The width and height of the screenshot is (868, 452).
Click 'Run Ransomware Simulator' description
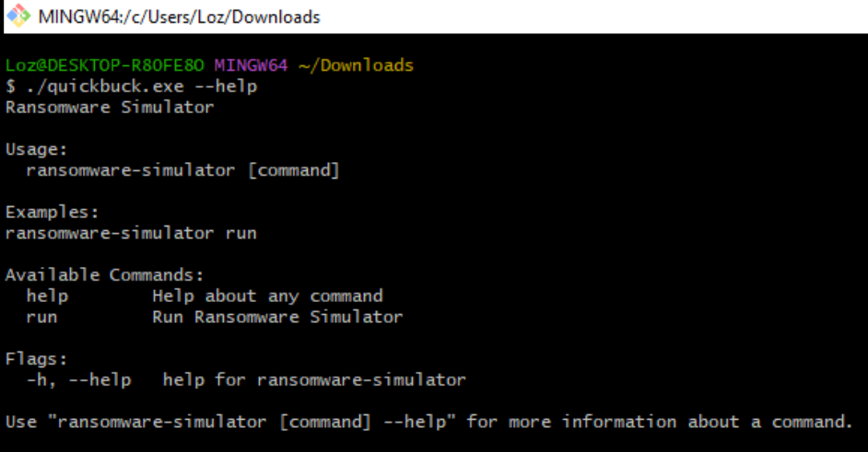click(x=277, y=317)
